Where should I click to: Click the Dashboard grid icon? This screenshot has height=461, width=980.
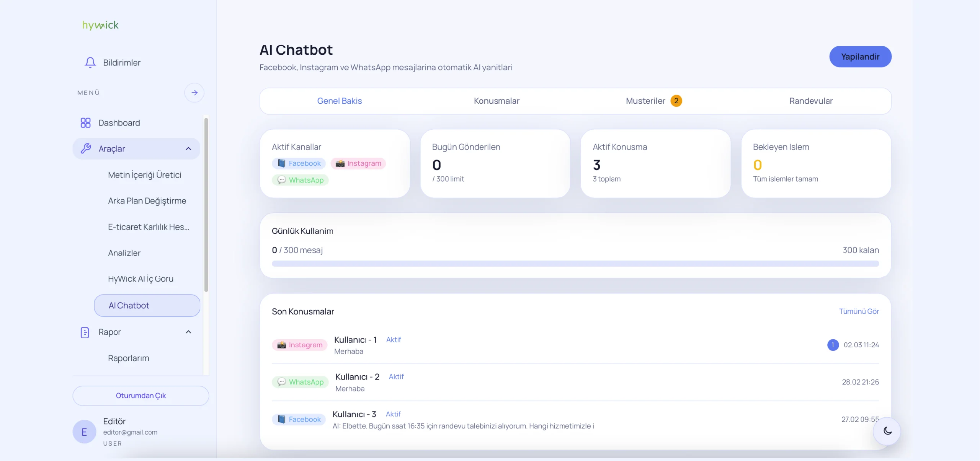click(x=85, y=123)
